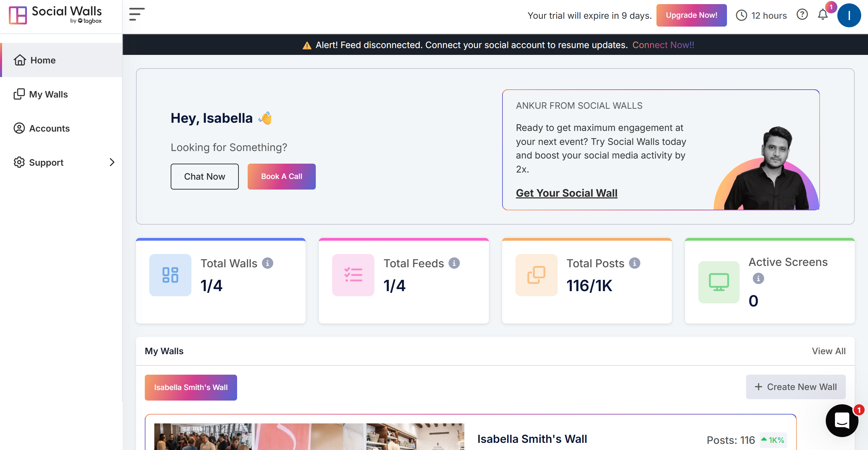Click the My Walls sidebar icon

pyautogui.click(x=19, y=94)
